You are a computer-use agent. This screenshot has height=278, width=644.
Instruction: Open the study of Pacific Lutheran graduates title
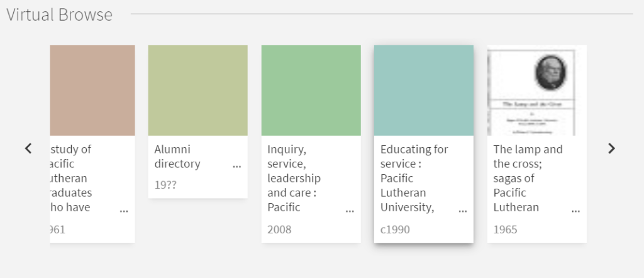(71, 178)
